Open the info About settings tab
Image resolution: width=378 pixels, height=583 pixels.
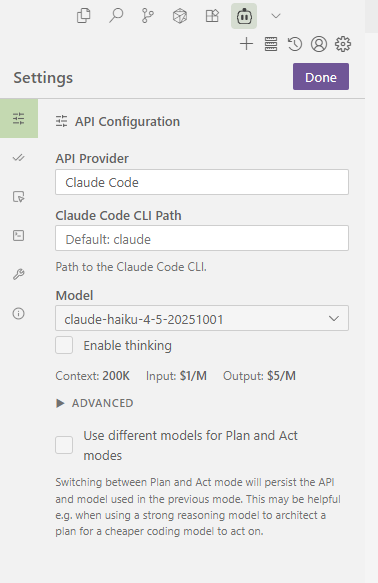[x=19, y=313]
